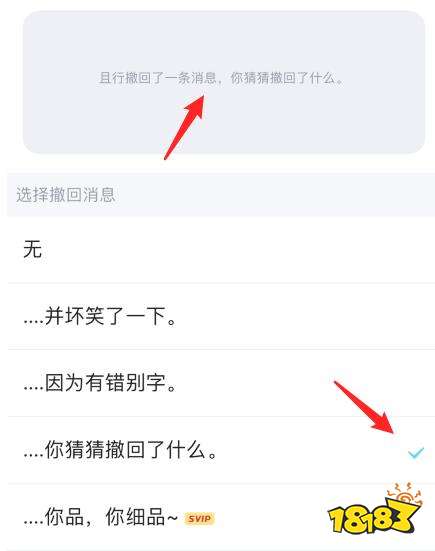The image size is (435, 551).
Task: Click the preview suffix "你猜猜撤回了什么。"
Action: tap(287, 78)
